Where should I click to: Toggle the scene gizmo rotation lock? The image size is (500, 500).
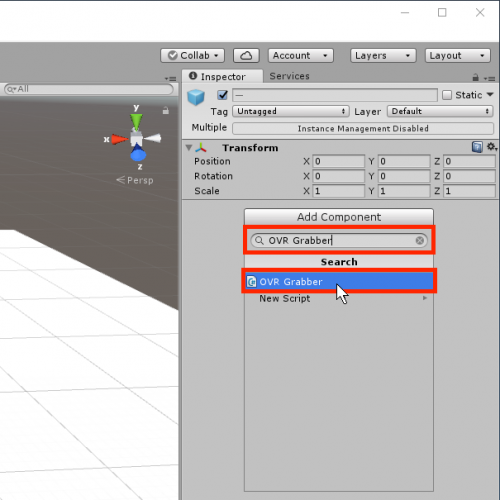click(x=166, y=110)
